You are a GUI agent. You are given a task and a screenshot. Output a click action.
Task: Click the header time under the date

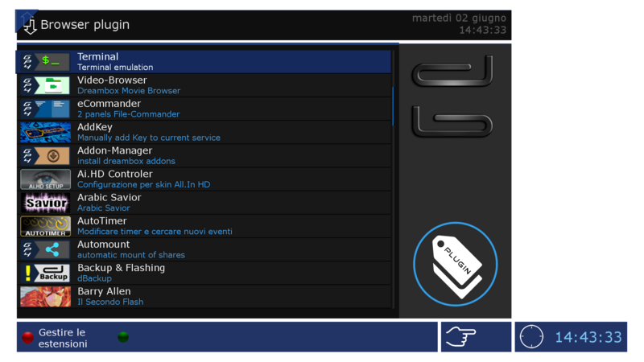[482, 30]
